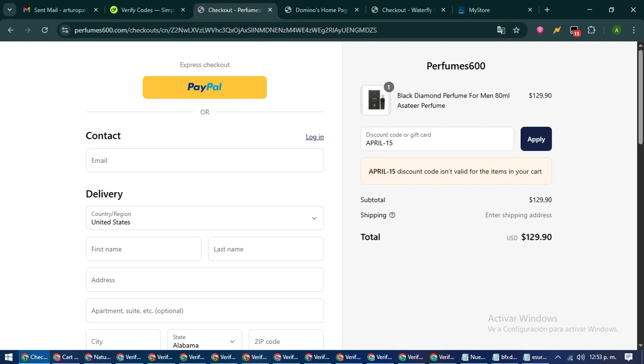This screenshot has width=644, height=364.
Task: Open the Shipping help question icon
Action: pyautogui.click(x=392, y=215)
